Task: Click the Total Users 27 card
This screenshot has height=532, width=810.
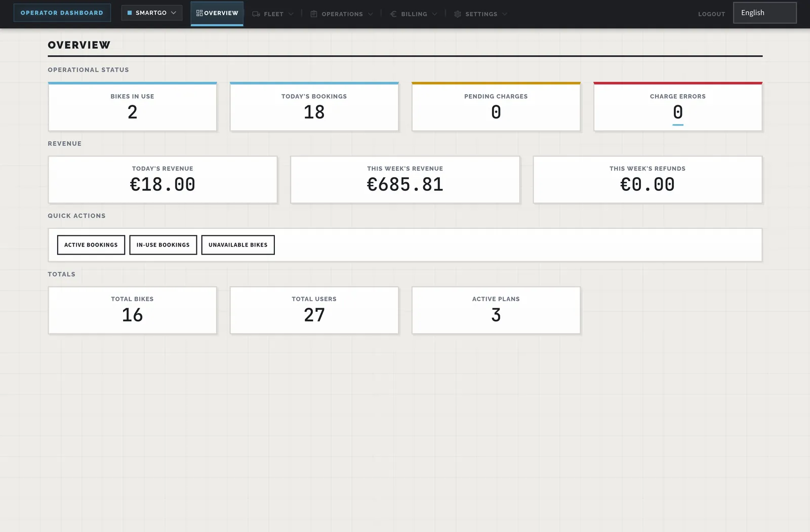Action: tap(314, 310)
